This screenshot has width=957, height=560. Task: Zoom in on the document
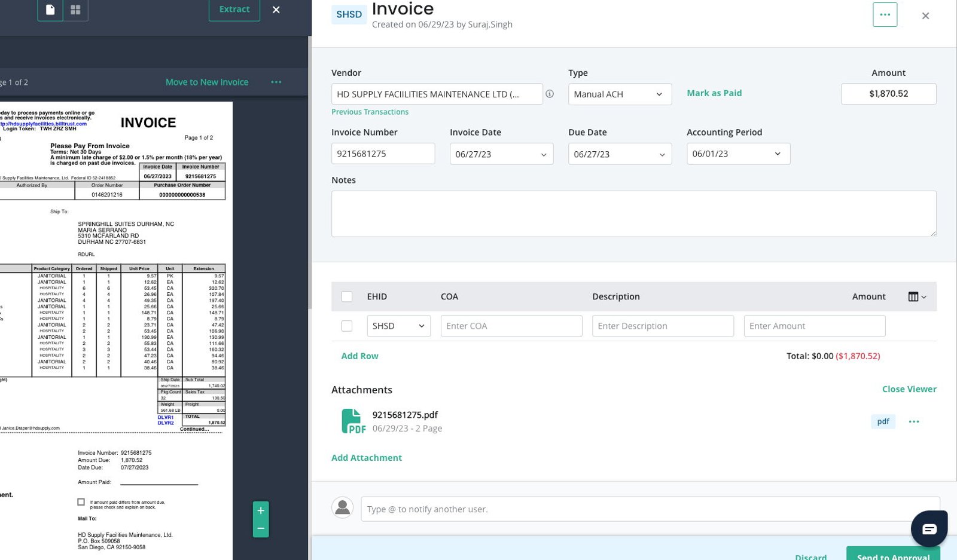click(261, 510)
